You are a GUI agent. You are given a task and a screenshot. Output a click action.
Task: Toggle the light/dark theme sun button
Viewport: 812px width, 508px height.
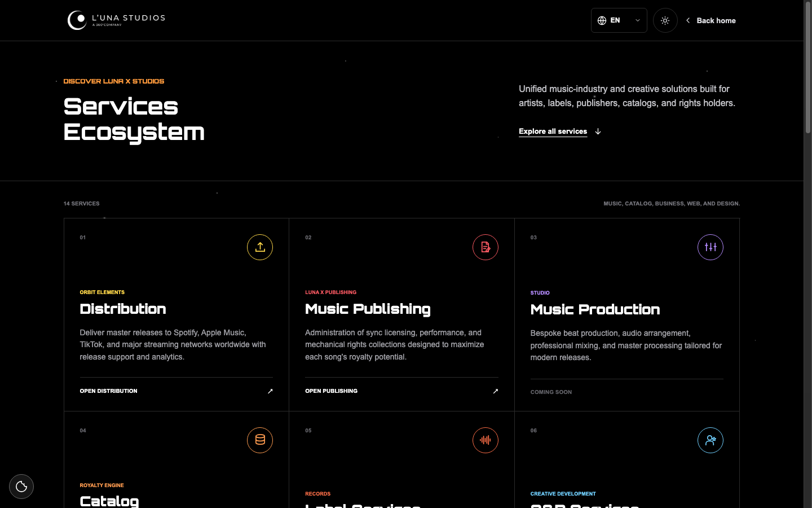tap(665, 20)
